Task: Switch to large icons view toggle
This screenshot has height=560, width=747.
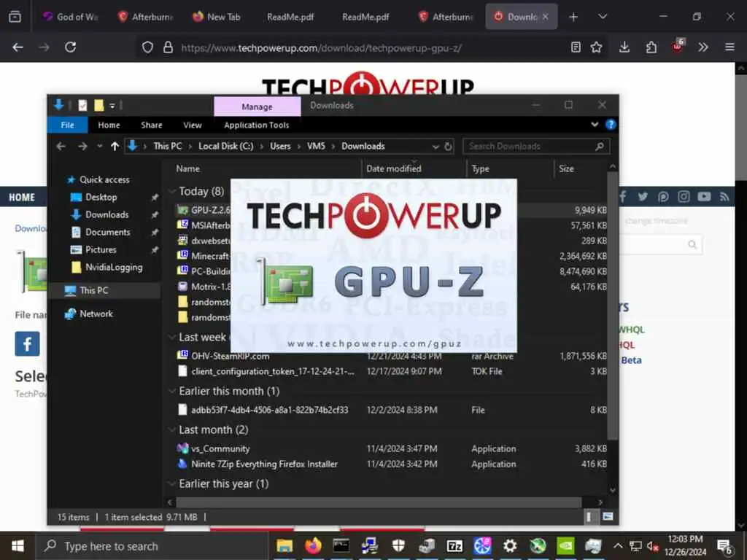Action: (608, 517)
